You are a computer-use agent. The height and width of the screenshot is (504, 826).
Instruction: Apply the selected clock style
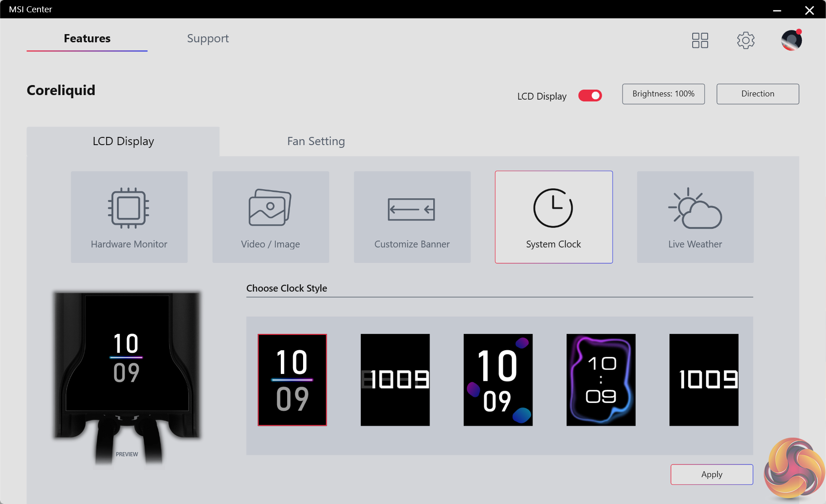(x=712, y=474)
